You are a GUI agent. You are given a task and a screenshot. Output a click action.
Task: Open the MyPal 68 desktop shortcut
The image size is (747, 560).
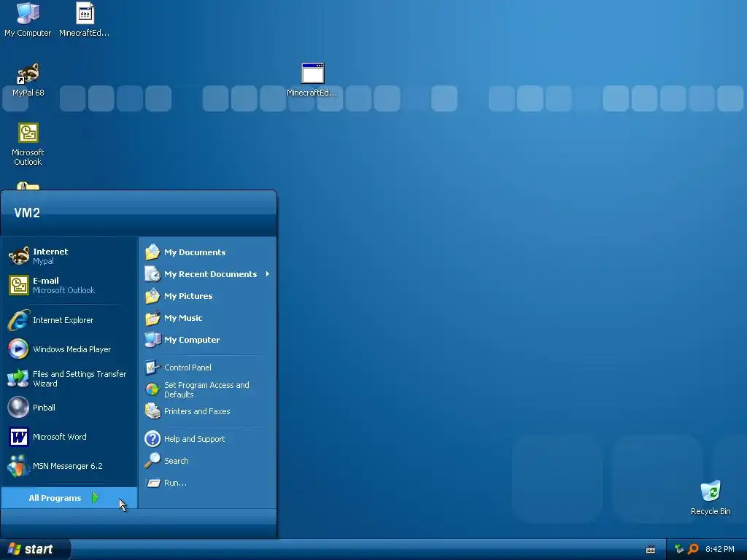28,79
